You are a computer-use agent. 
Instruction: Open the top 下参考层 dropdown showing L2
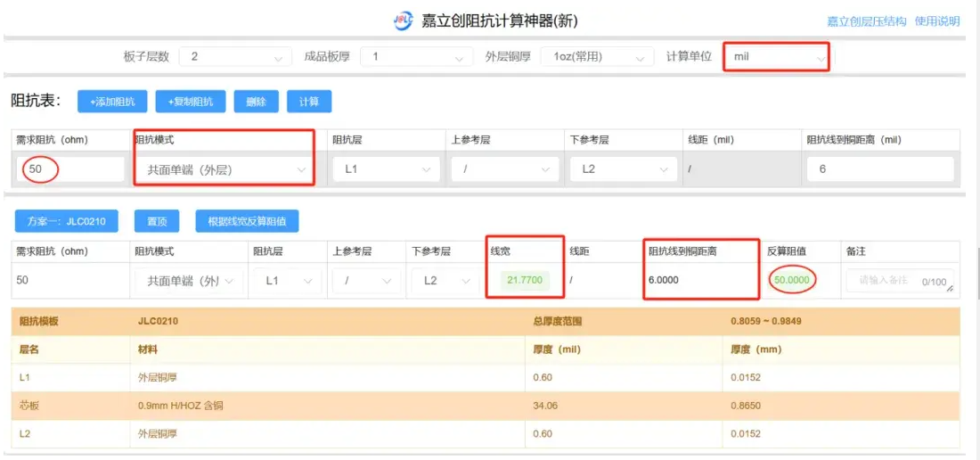pyautogui.click(x=623, y=169)
